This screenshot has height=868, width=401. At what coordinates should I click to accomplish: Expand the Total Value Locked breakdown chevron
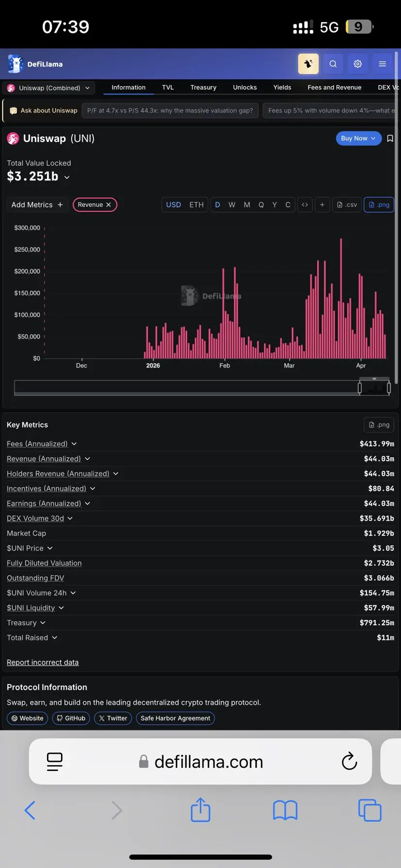[67, 177]
